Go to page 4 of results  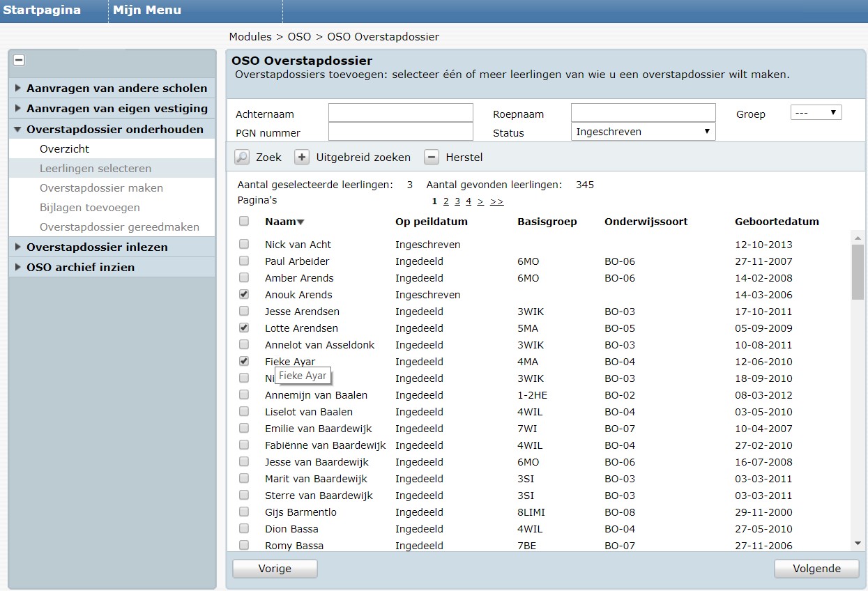(x=469, y=201)
